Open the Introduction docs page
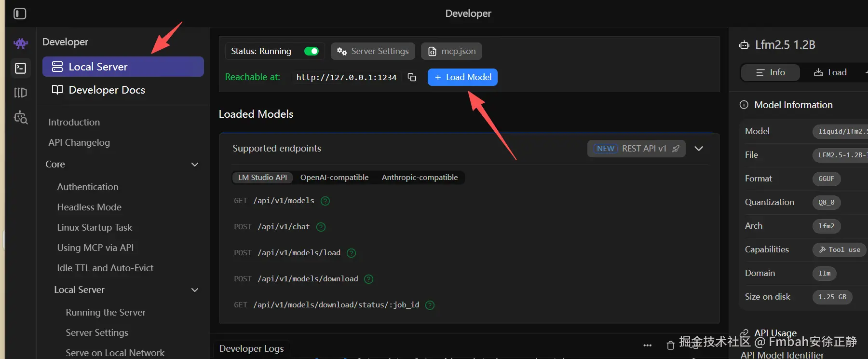The height and width of the screenshot is (359, 868). [74, 122]
